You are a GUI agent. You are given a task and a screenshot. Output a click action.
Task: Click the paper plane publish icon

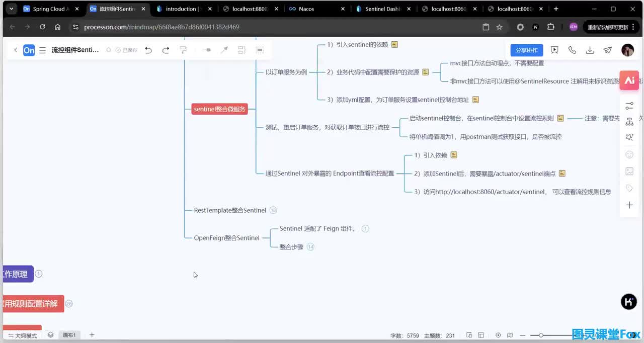[608, 50]
